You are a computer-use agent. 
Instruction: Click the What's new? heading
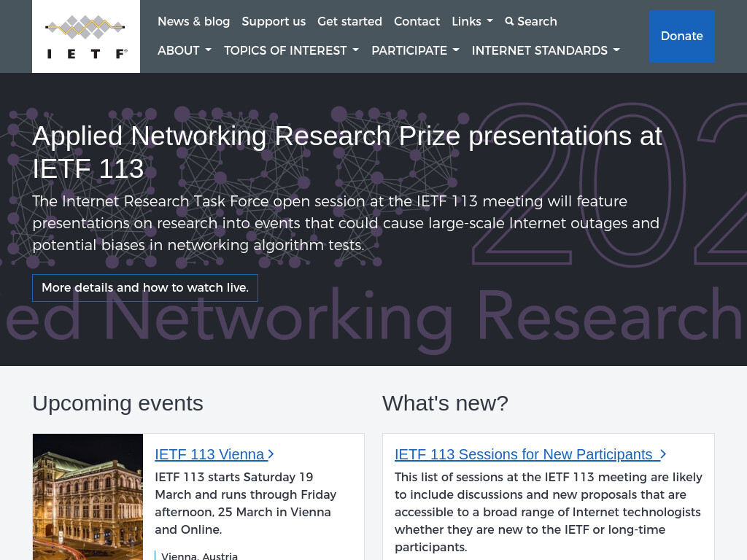coord(445,403)
